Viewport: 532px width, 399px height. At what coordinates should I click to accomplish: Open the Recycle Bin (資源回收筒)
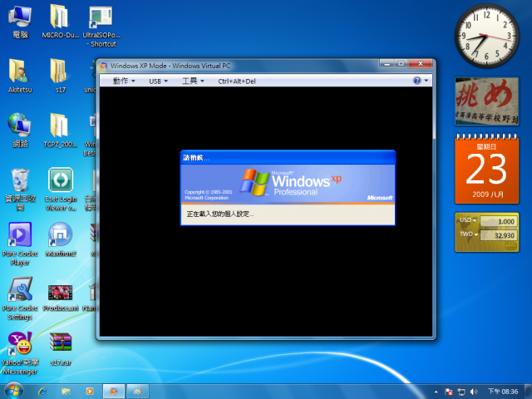click(x=20, y=190)
